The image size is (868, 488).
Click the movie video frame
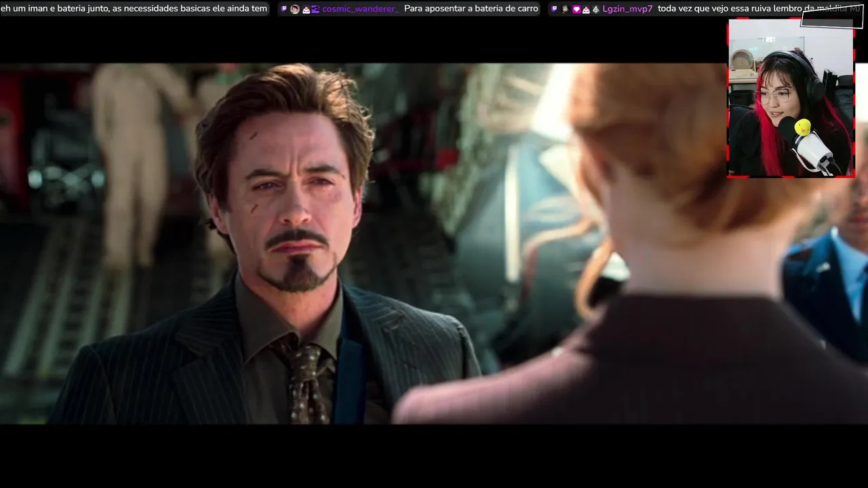tap(434, 243)
